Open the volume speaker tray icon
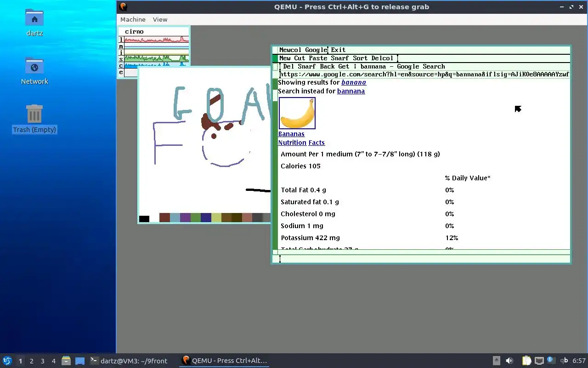Viewport: 588px width, 368px height. pyautogui.click(x=509, y=361)
